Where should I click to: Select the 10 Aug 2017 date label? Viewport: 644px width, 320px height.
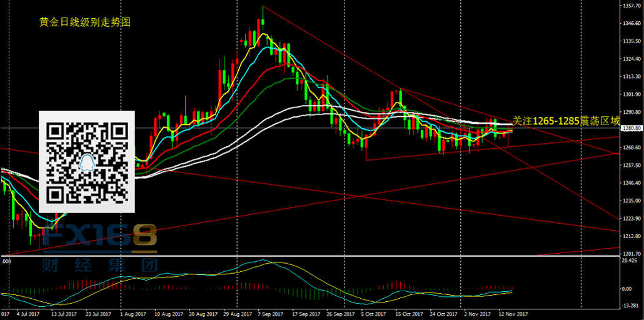(168, 314)
